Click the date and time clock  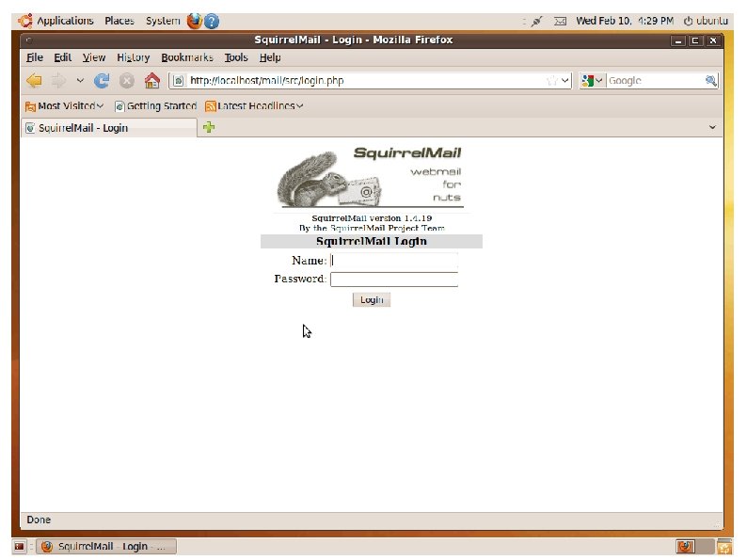click(625, 21)
